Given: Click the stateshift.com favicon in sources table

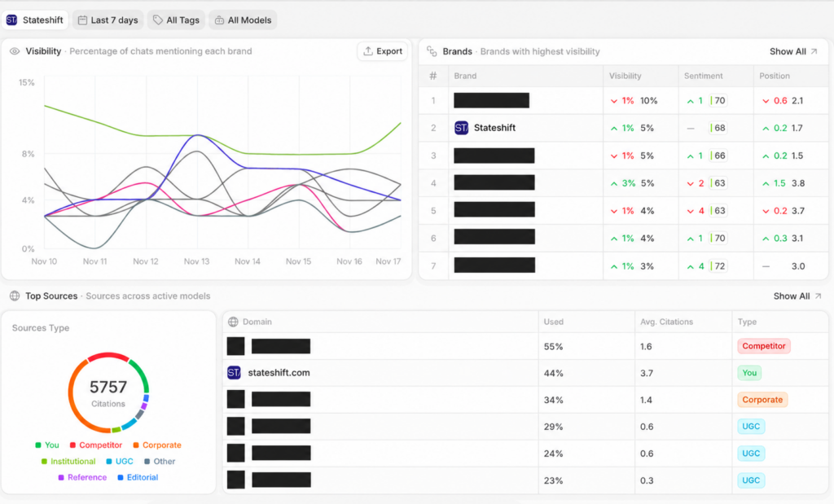Looking at the screenshot, I should tap(234, 373).
